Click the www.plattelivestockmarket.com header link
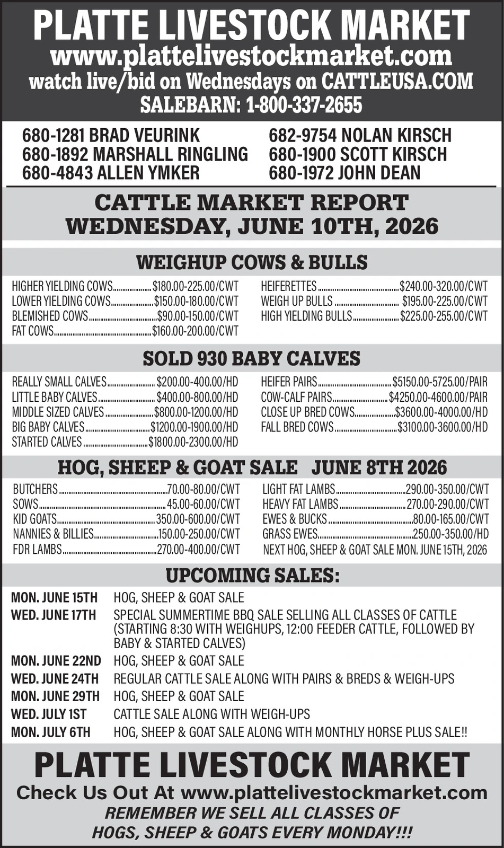504x848 pixels. [251, 56]
